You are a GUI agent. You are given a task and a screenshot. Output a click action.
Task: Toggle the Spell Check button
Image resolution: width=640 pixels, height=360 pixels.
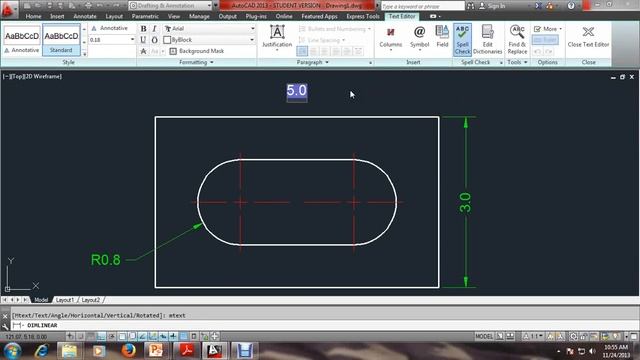[x=462, y=40]
